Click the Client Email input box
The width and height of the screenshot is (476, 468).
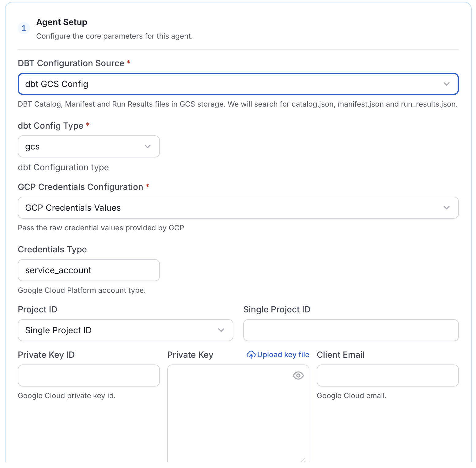pyautogui.click(x=388, y=376)
